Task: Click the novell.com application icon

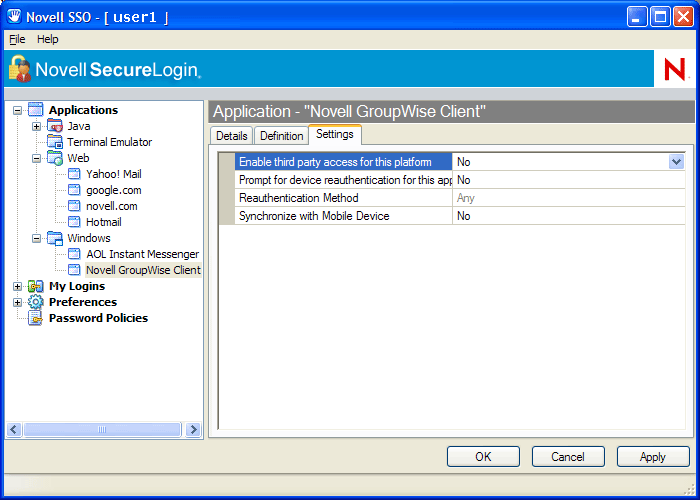Action: tap(74, 206)
